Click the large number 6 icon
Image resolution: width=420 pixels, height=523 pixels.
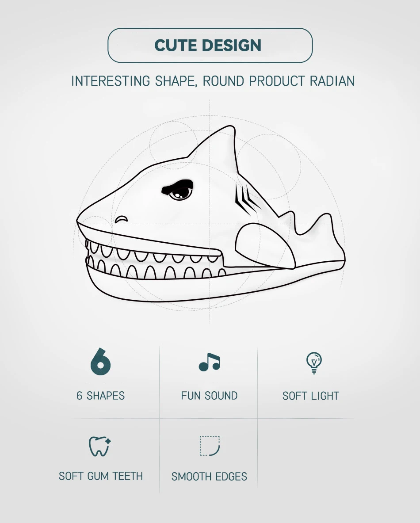(100, 362)
